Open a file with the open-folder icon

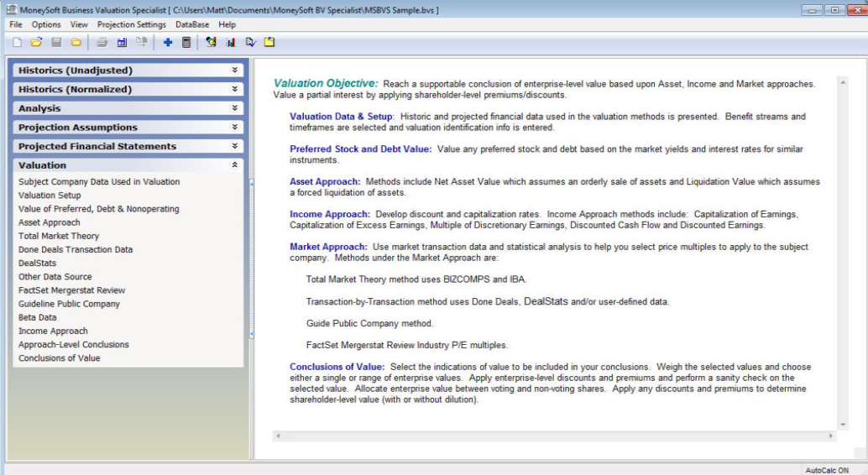pos(36,42)
